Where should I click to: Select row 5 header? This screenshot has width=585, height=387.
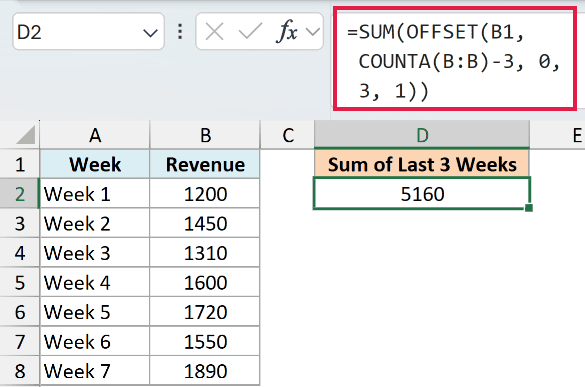coord(19,282)
